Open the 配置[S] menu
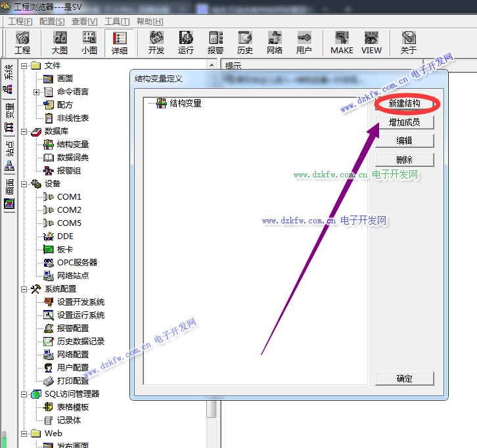The image size is (477, 448). click(52, 22)
